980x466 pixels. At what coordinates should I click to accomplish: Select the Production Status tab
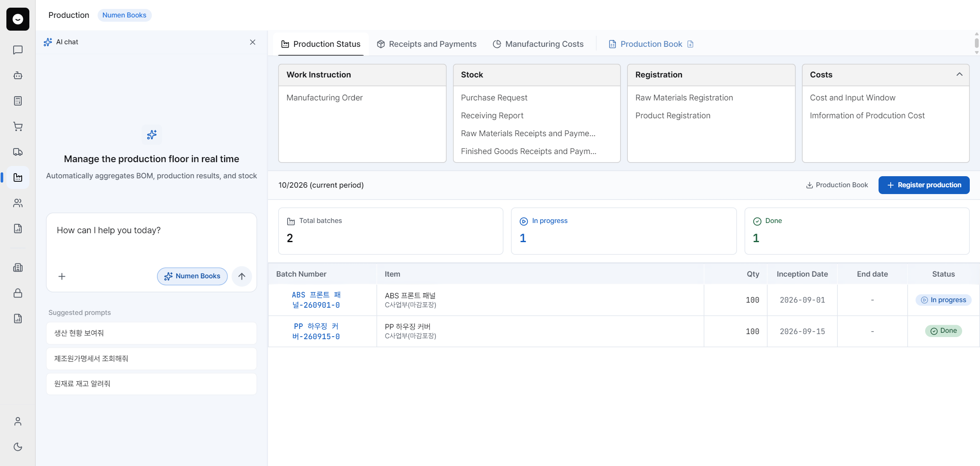321,44
